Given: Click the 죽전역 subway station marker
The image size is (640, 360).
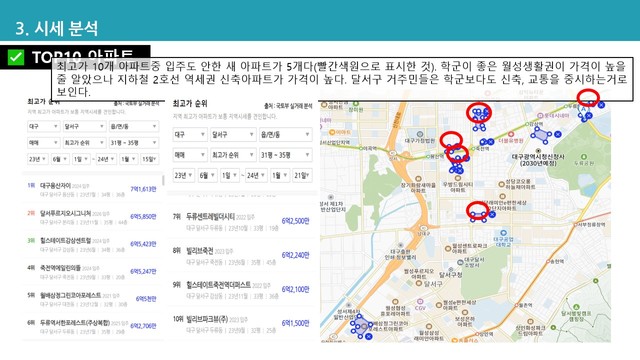Looking at the screenshot, I should (473, 149).
